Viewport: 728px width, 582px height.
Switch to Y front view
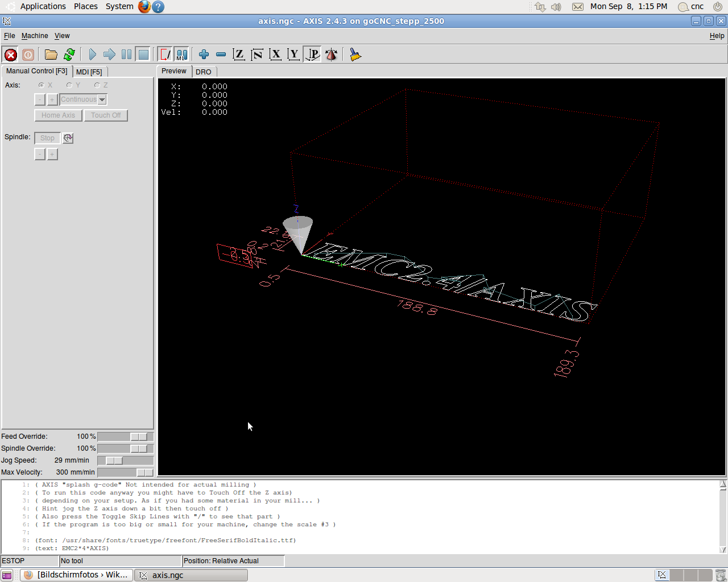point(293,55)
